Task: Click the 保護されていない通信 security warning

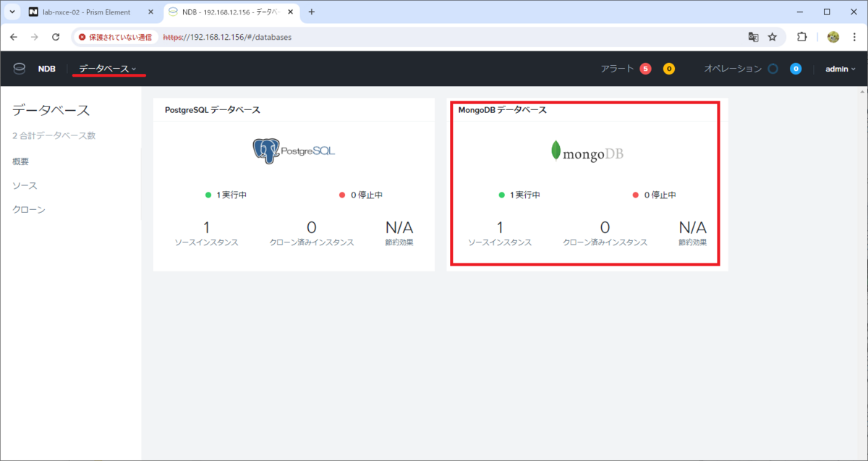Action: point(115,37)
